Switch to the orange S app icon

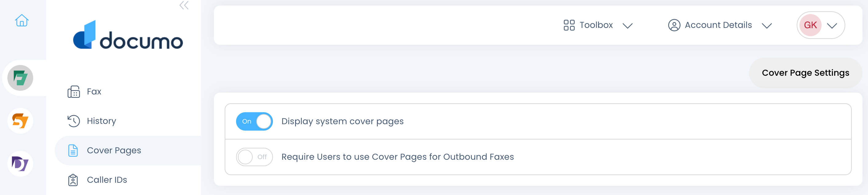click(x=20, y=121)
